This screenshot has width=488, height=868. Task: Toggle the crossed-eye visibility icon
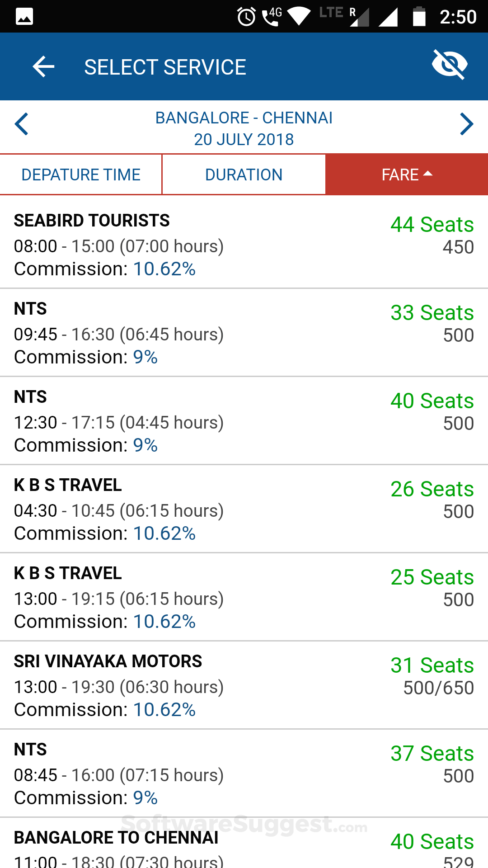coord(449,65)
